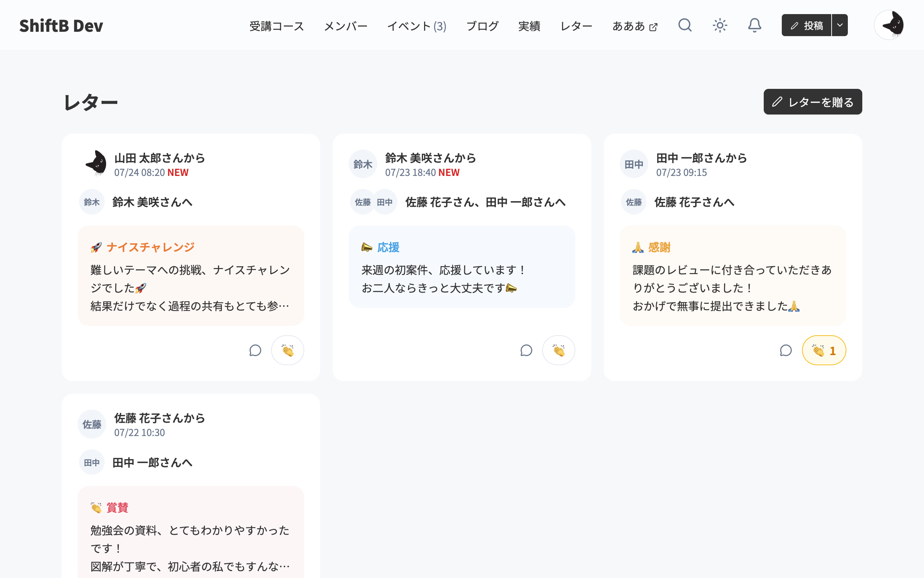Open comment icon on 田中 一郎's letter
The width and height of the screenshot is (924, 578).
click(786, 350)
